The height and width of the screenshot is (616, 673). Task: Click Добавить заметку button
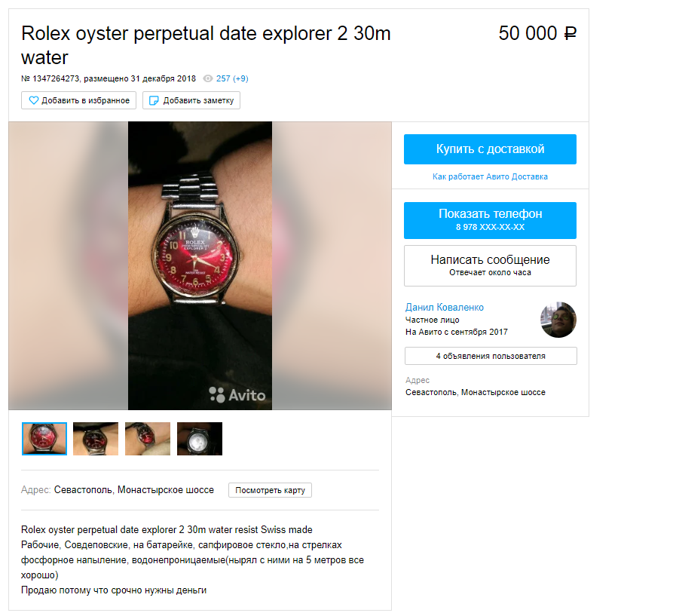point(191,100)
